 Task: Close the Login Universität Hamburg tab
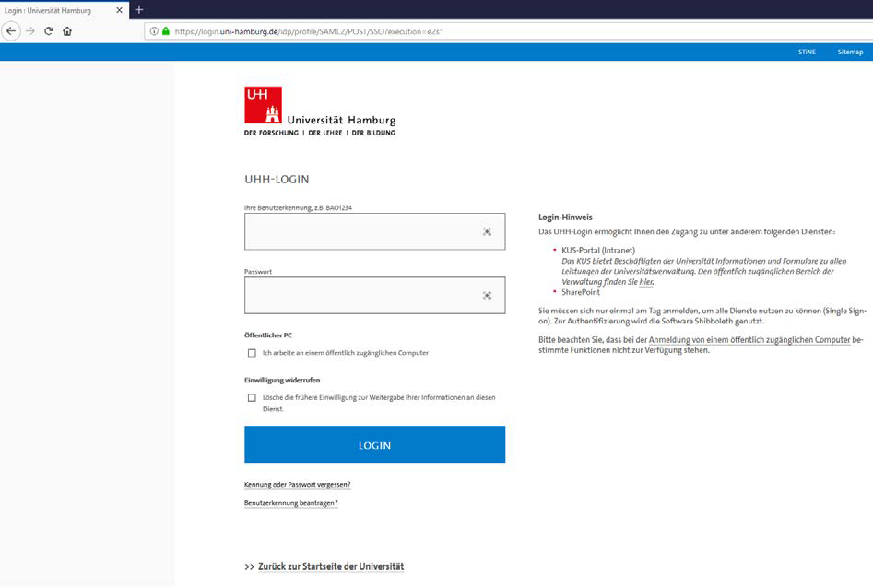119,10
